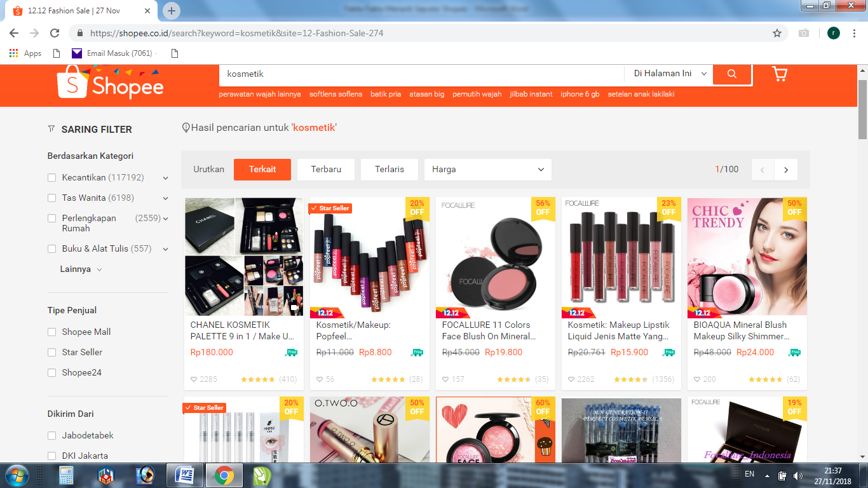Click the jilbab instant suggestion link
The image size is (868, 488).
click(531, 94)
